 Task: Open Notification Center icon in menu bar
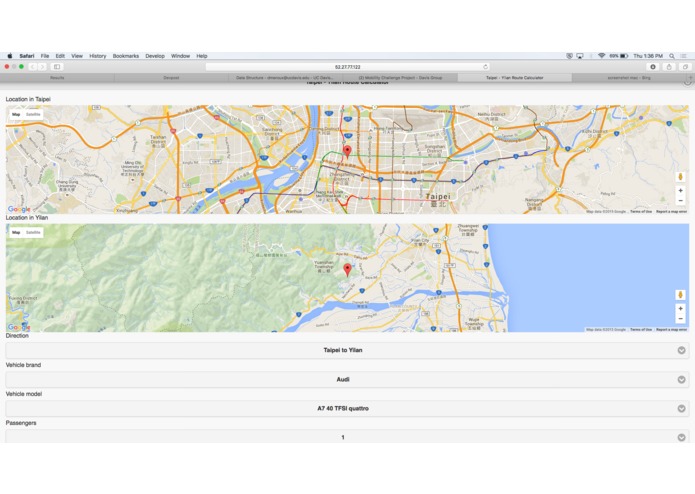683,56
